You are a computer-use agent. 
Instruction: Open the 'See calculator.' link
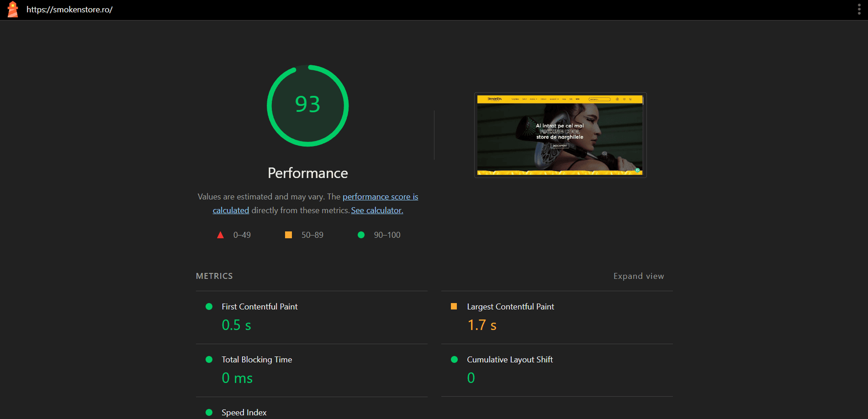(x=377, y=210)
